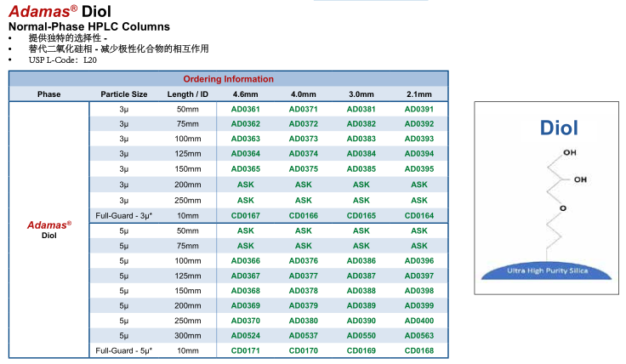The height and width of the screenshot is (364, 626).
Task: Click part number AD0393
Action: pyautogui.click(x=418, y=139)
